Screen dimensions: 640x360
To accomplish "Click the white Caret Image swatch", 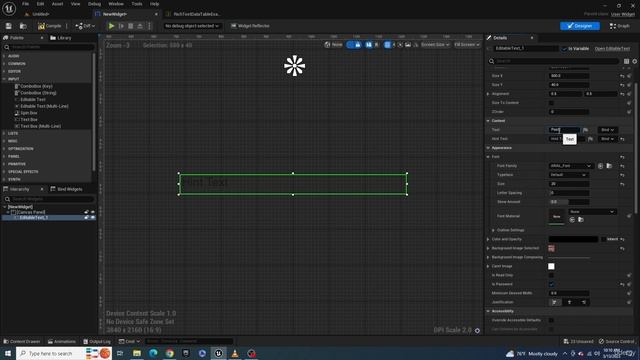I will click(x=551, y=266).
